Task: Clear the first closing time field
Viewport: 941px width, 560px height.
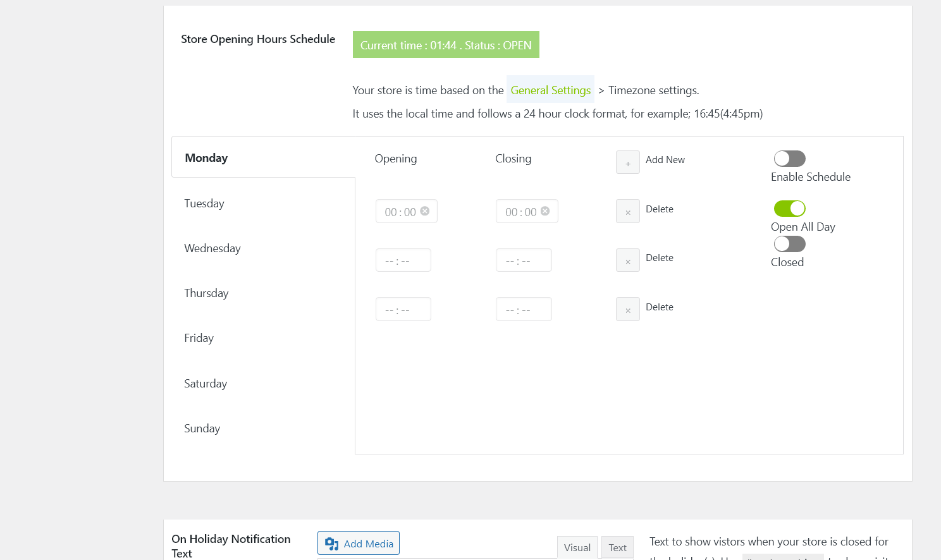Action: coord(545,211)
